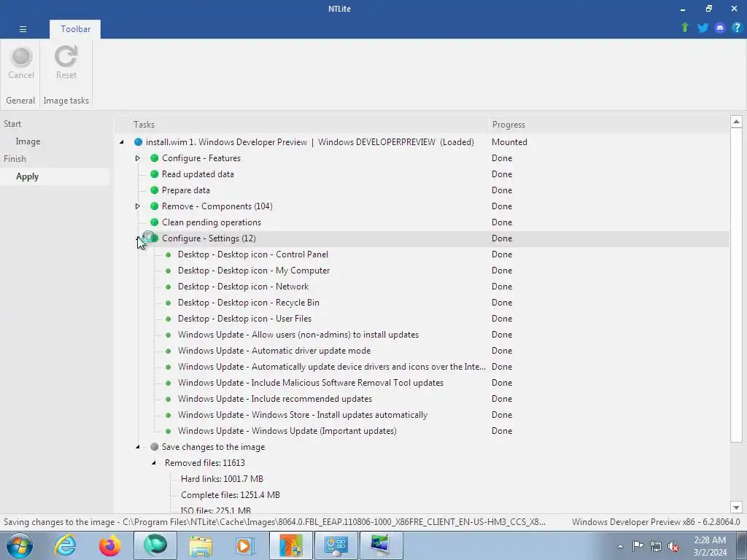Select Desktop icon - Network row
This screenshot has height=560, width=747.
pyautogui.click(x=243, y=287)
